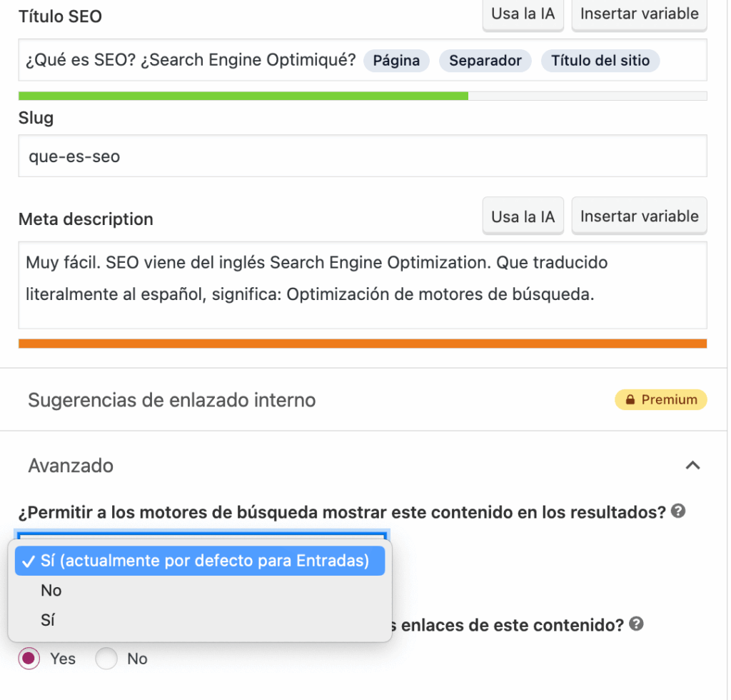
Task: Choose 'Sí (actualmente por defecto para Entradas)' option
Action: 200,561
